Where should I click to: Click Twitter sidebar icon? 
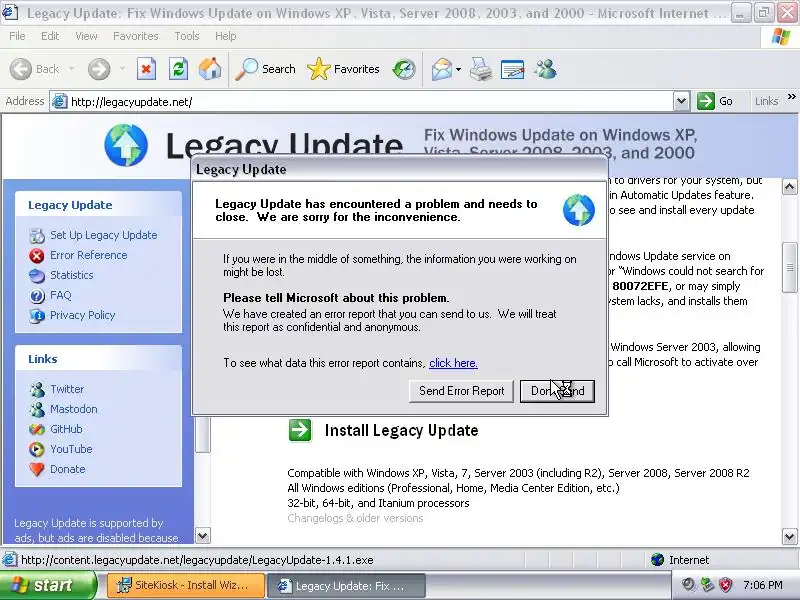(x=37, y=389)
